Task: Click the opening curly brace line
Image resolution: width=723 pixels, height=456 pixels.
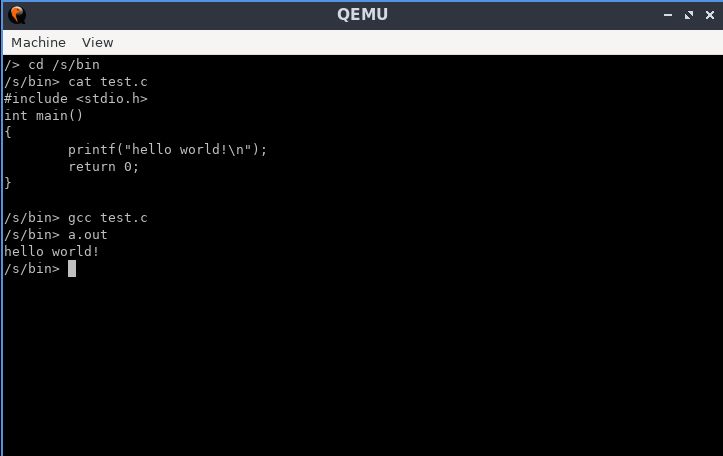Action: click(8, 132)
